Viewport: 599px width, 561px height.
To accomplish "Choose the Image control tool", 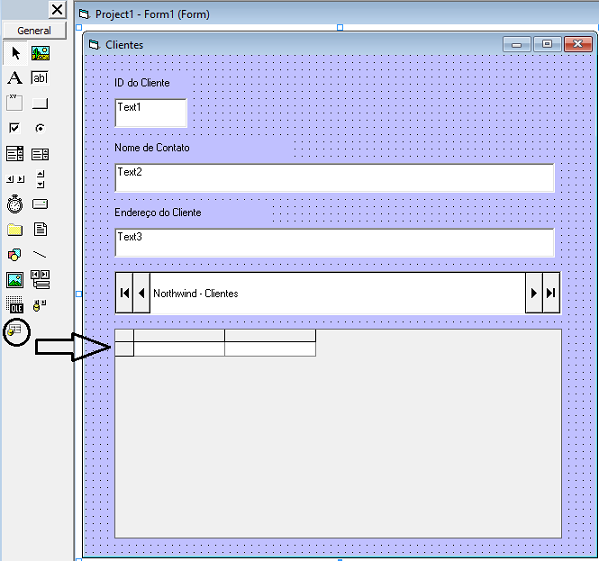I will click(x=15, y=280).
